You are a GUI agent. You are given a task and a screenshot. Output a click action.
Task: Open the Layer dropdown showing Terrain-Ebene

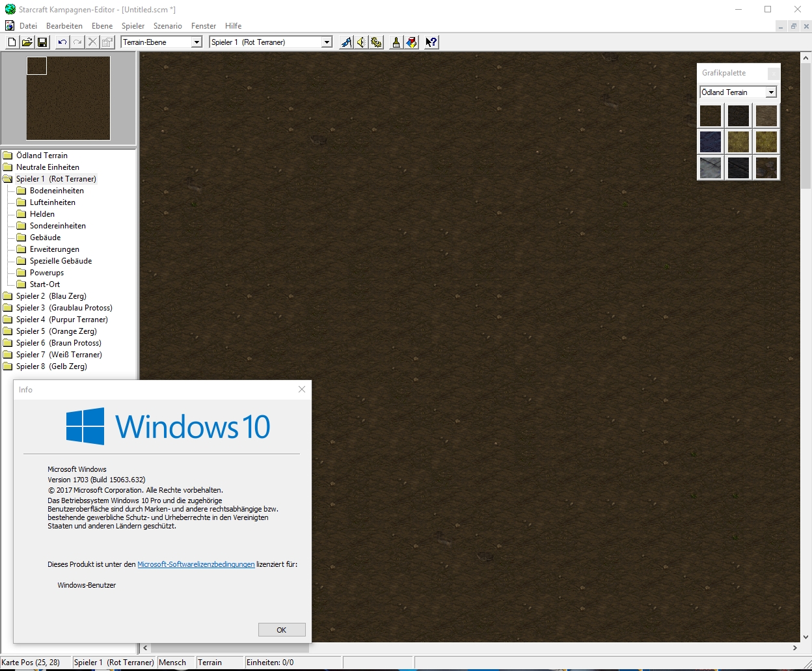(x=162, y=42)
